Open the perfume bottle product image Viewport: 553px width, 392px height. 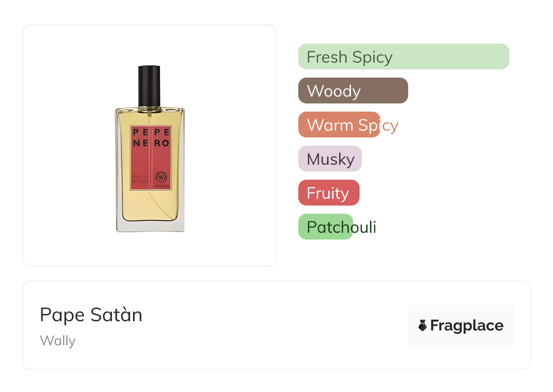(150, 150)
